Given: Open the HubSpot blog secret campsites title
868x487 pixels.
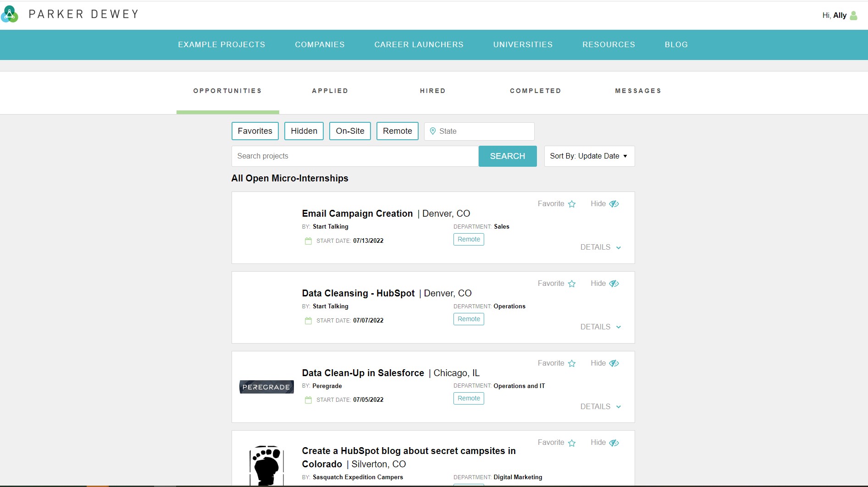Looking at the screenshot, I should (409, 457).
